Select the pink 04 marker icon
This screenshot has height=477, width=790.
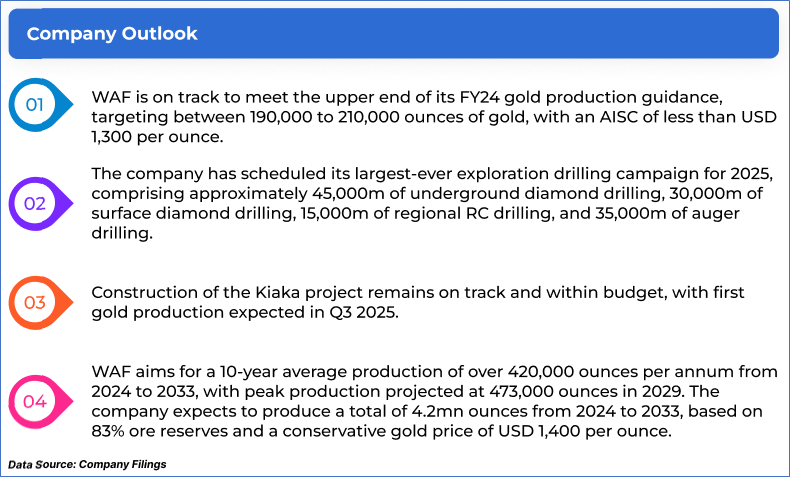click(37, 401)
